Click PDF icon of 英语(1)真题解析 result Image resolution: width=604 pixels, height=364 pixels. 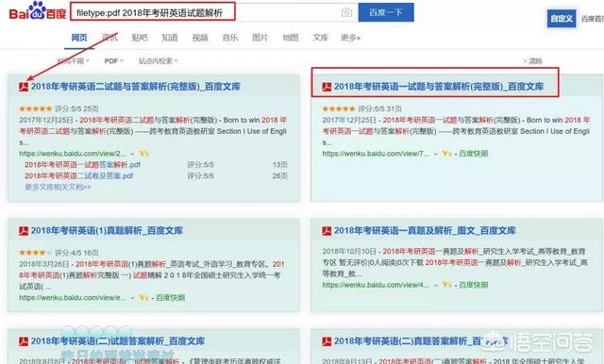coord(24,231)
